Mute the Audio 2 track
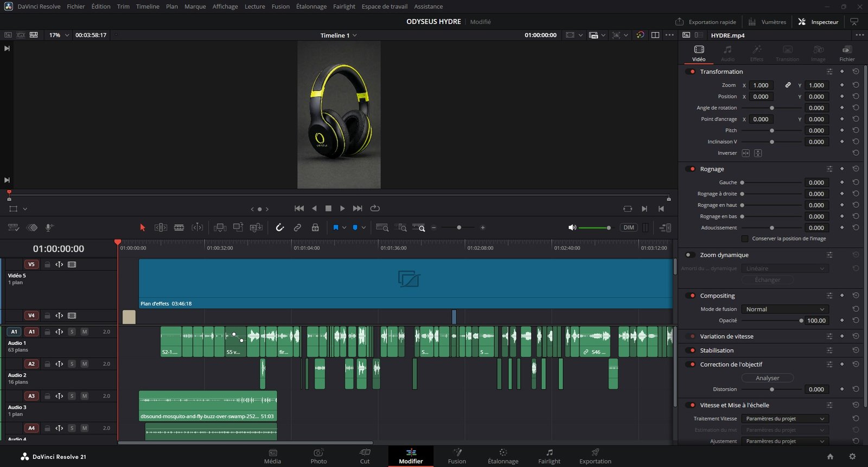Screen dimensions: 868x467 85,364
